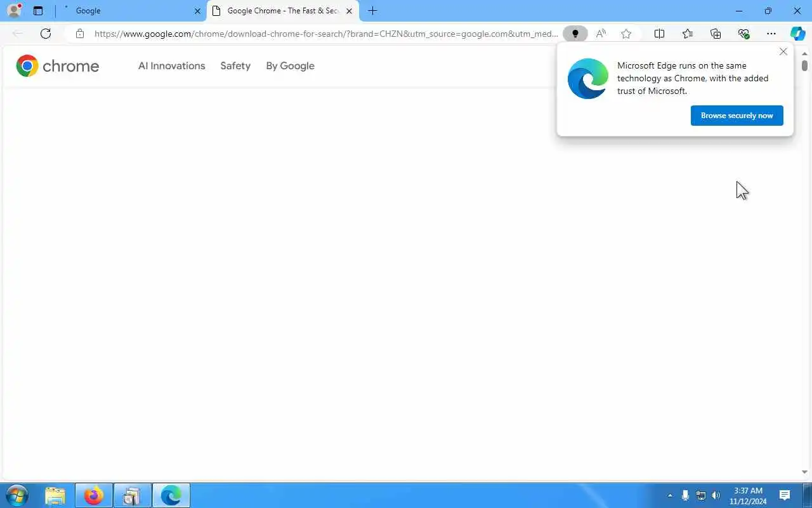Close the Google Chrome tab
The height and width of the screenshot is (508, 812).
349,11
